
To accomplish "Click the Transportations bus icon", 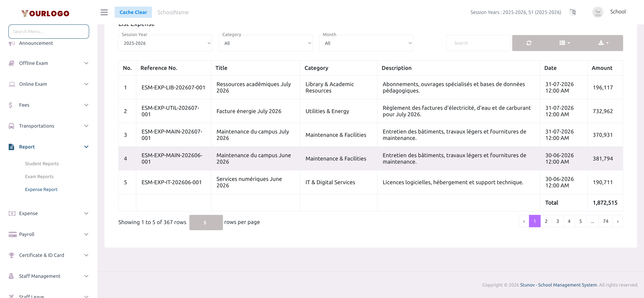I will click(x=11, y=126).
